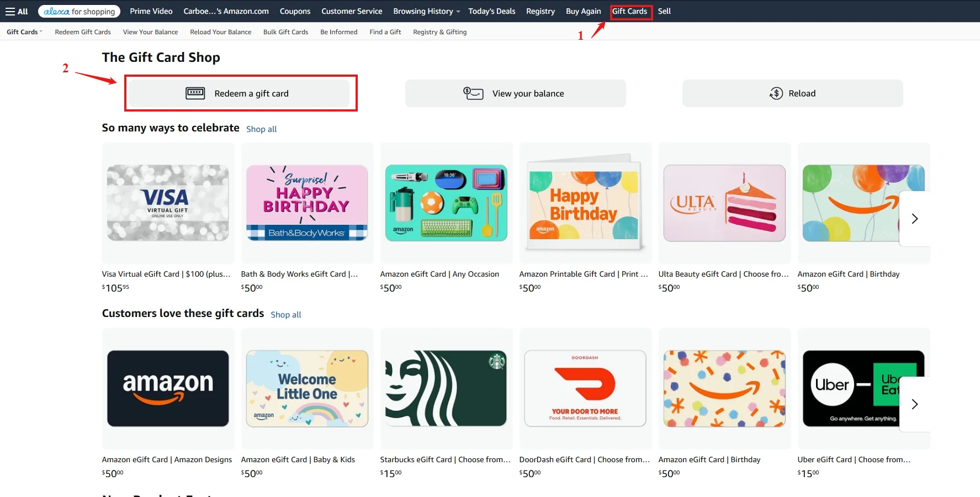Open the Find a Gift subnav link

(x=385, y=32)
